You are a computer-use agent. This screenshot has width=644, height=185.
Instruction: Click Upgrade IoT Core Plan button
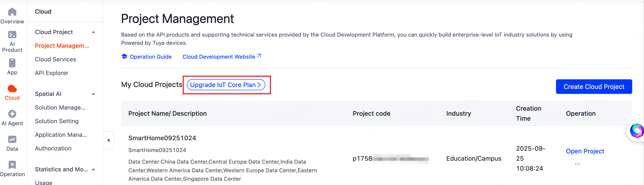(226, 85)
